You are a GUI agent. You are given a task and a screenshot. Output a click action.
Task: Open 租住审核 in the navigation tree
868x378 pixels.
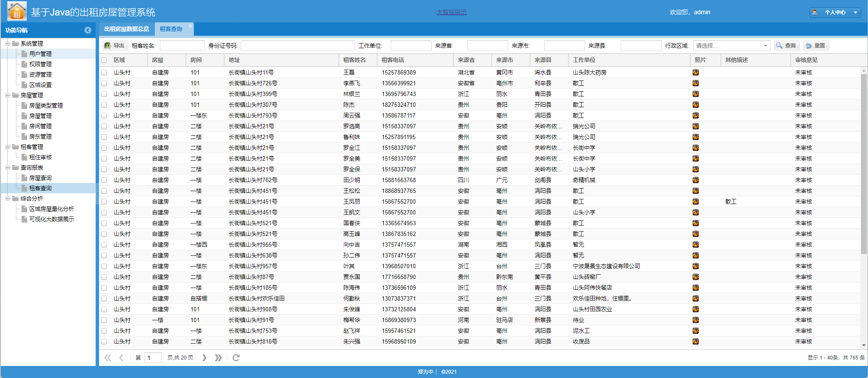pyautogui.click(x=40, y=157)
